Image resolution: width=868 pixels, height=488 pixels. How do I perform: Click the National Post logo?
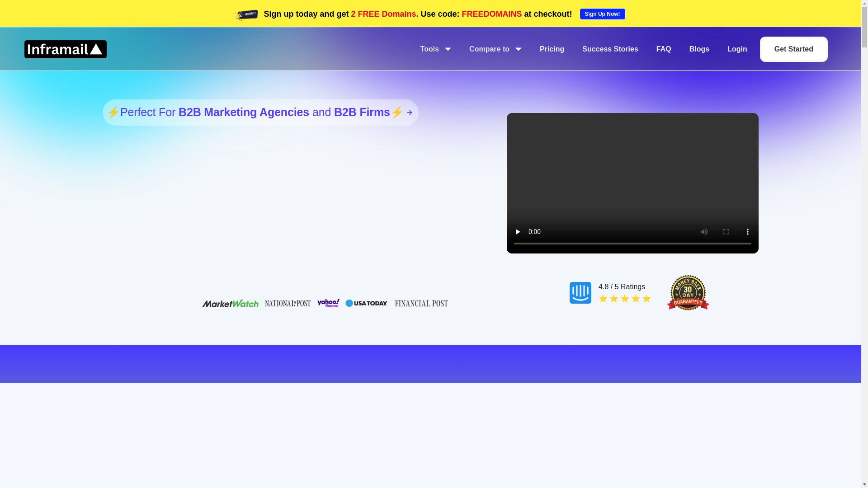coord(288,303)
